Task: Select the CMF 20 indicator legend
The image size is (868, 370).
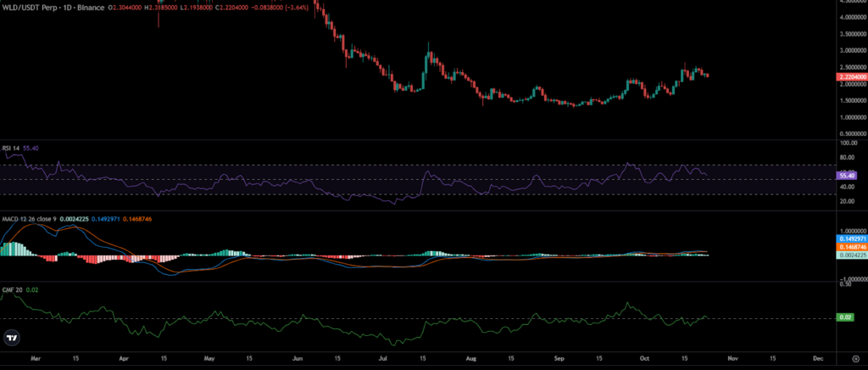Action: (12, 289)
